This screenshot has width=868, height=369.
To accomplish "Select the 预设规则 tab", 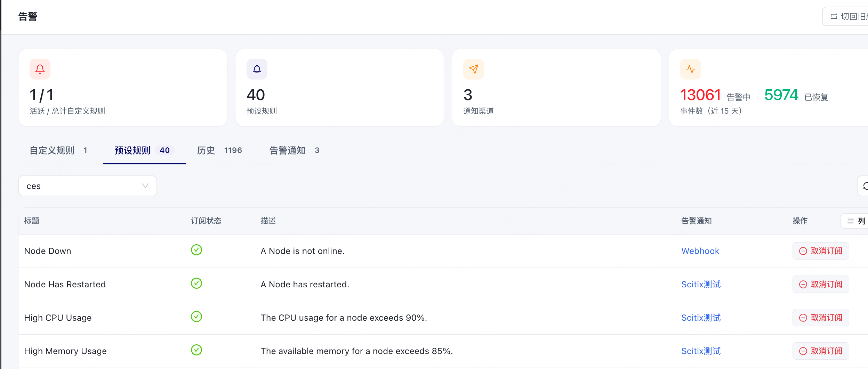I will point(144,150).
